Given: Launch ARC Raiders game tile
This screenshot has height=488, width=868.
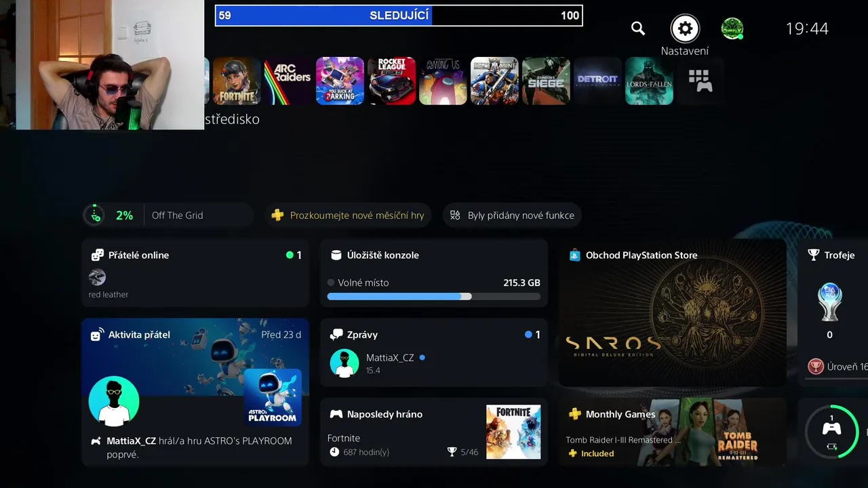Looking at the screenshot, I should (288, 81).
